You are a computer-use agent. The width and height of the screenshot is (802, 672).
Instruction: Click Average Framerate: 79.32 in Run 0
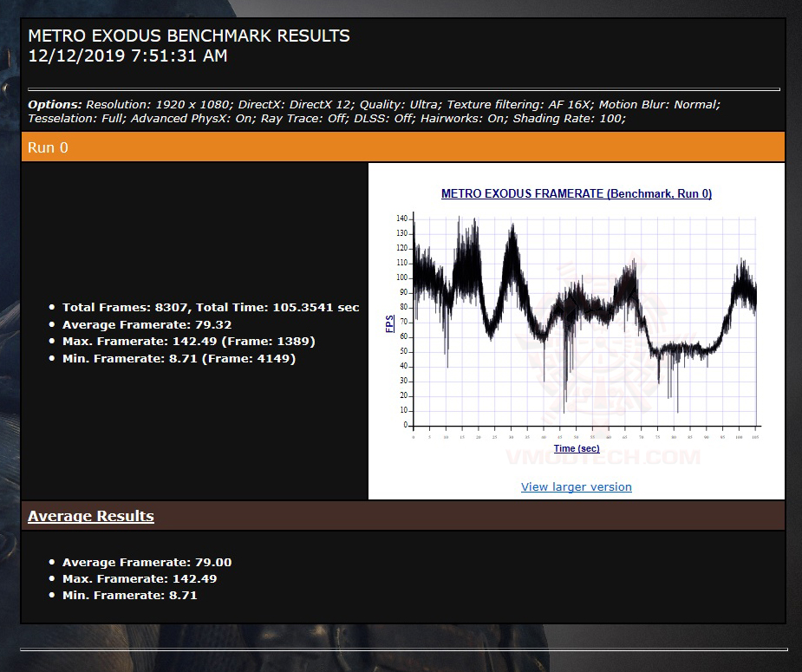147,325
